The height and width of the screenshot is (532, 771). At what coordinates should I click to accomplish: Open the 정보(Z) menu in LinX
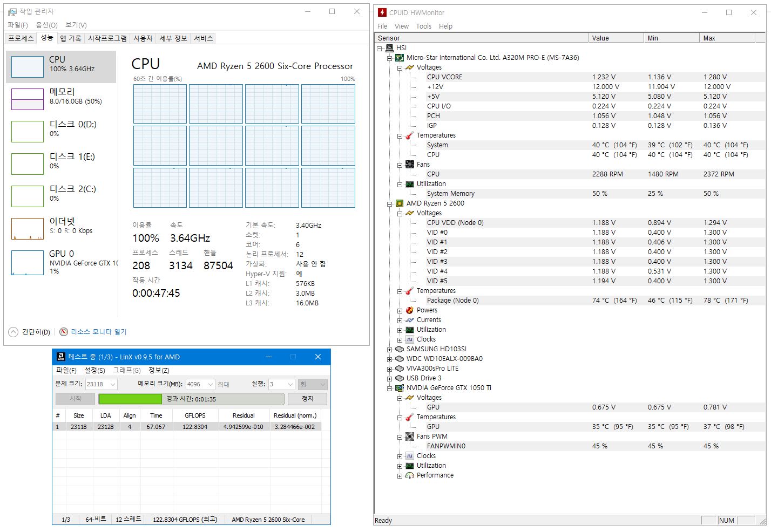[x=159, y=370]
